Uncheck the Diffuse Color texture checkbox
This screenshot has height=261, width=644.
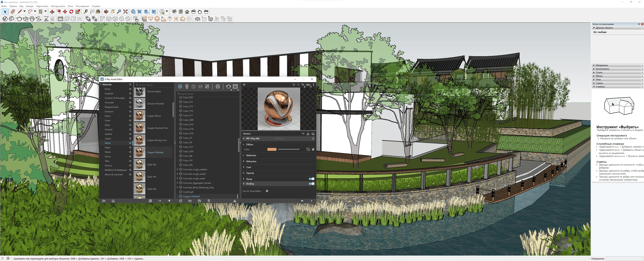tap(313, 149)
